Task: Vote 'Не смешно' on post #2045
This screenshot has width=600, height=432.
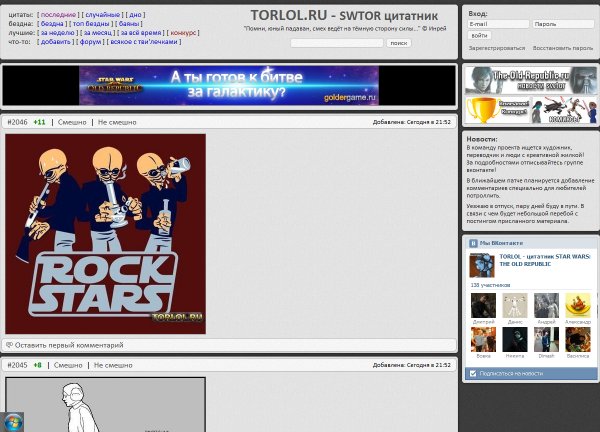Action: coord(113,365)
